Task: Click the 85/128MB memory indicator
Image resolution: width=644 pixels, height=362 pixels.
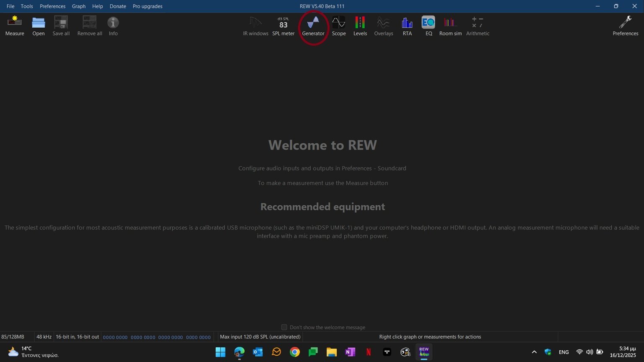Action: (13, 337)
